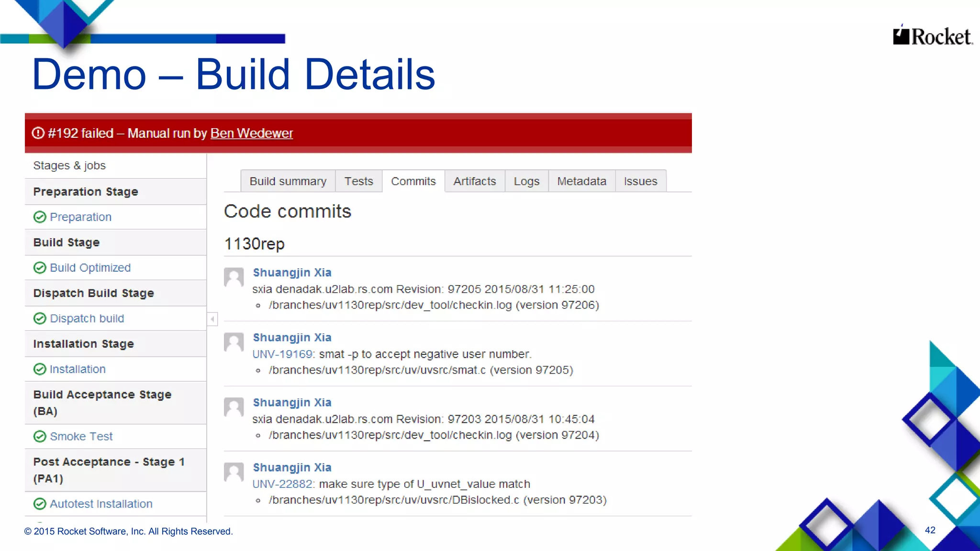The width and height of the screenshot is (980, 551).
Task: Collapse the stages sidebar with arrow handle
Action: click(212, 319)
